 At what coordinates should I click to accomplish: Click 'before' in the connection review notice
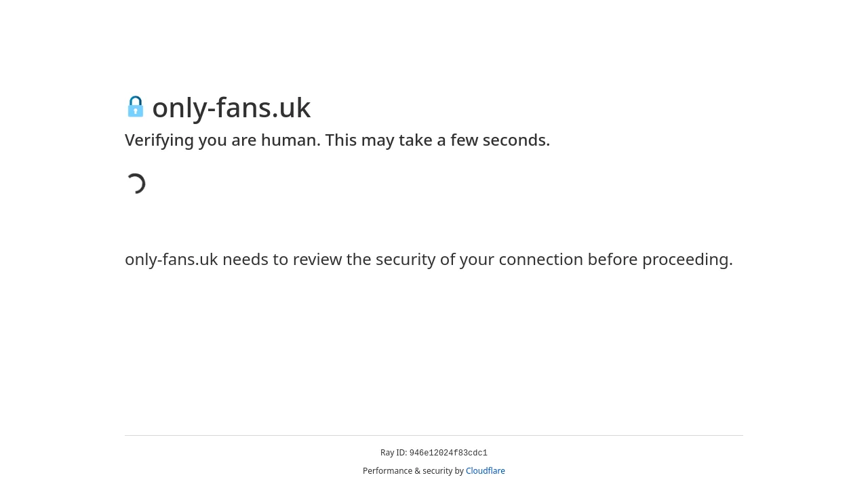point(612,260)
